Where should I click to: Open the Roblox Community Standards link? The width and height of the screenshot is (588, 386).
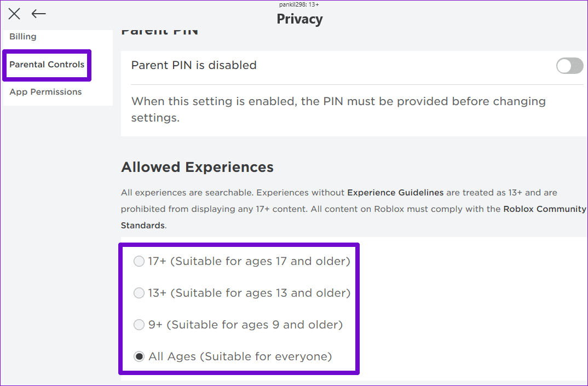point(545,209)
